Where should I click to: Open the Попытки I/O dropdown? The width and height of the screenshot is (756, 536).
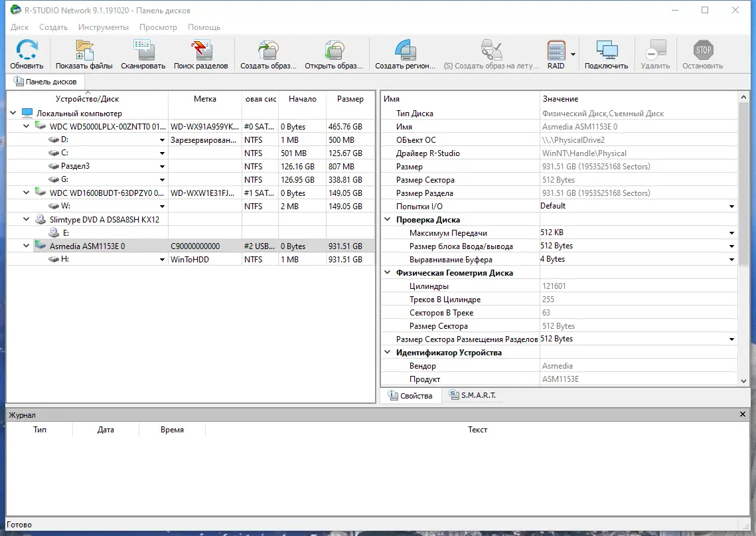(x=730, y=206)
